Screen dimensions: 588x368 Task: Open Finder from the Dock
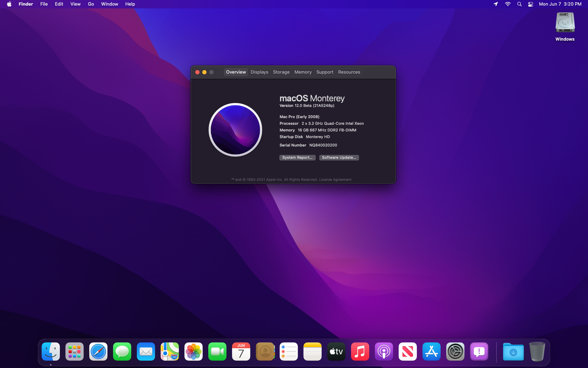coord(51,352)
